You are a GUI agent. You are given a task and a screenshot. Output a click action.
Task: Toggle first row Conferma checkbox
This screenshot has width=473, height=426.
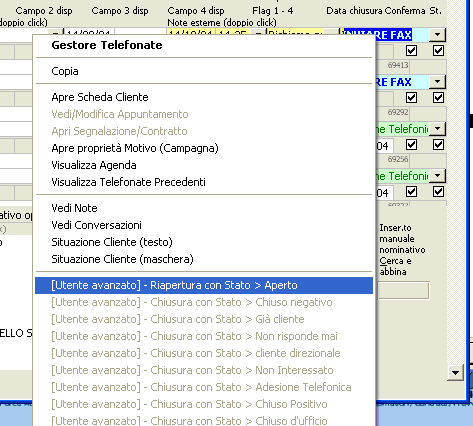pos(411,51)
